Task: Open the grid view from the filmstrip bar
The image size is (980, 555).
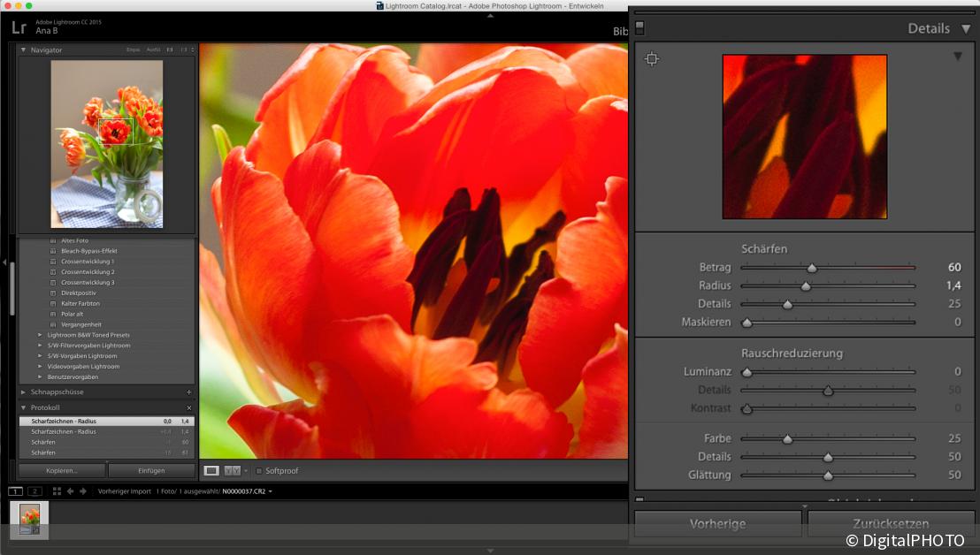Action: click(x=57, y=491)
